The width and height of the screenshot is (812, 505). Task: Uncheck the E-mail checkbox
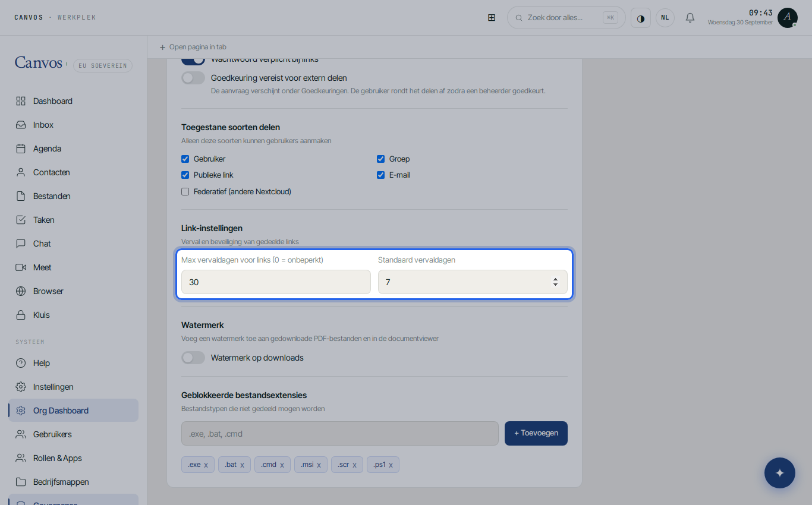(380, 175)
